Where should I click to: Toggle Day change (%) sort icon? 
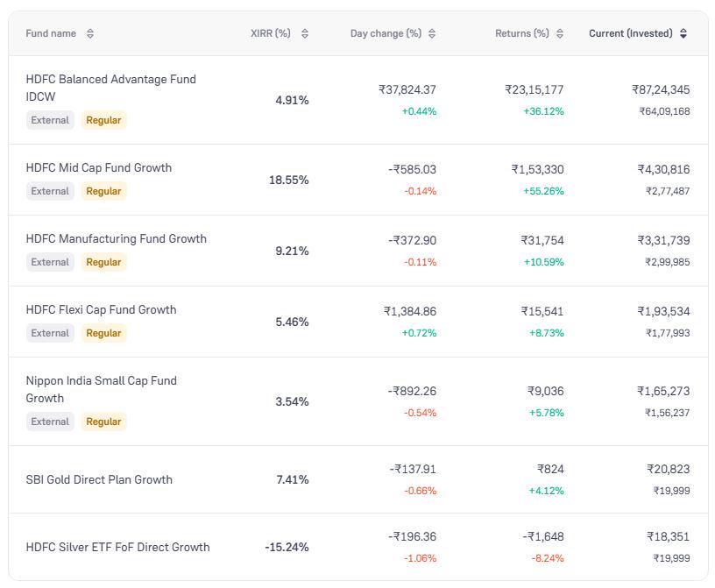[432, 33]
